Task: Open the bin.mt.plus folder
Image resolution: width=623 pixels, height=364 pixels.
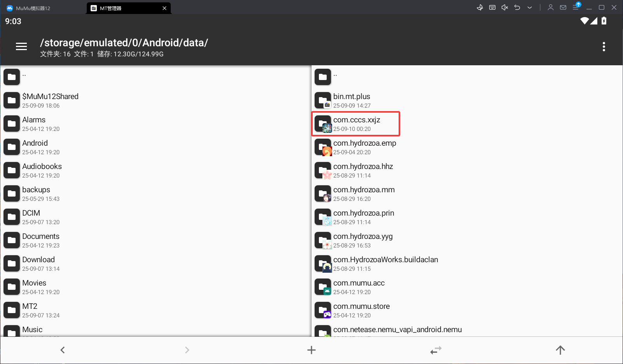Action: pyautogui.click(x=467, y=101)
